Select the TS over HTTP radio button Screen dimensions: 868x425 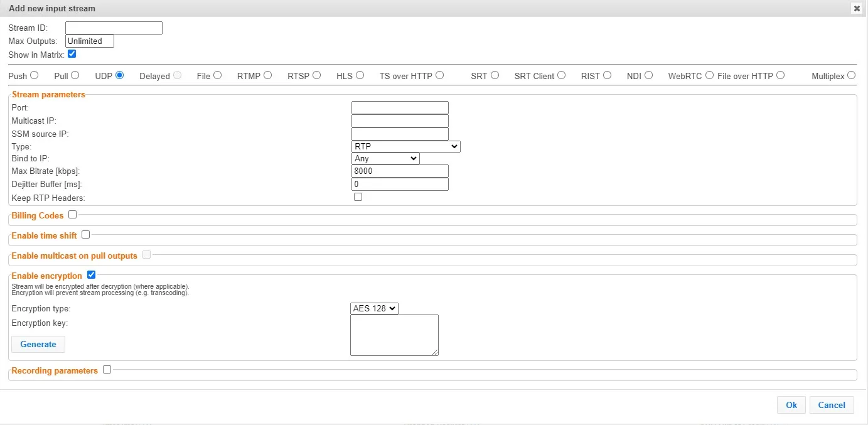pos(439,75)
